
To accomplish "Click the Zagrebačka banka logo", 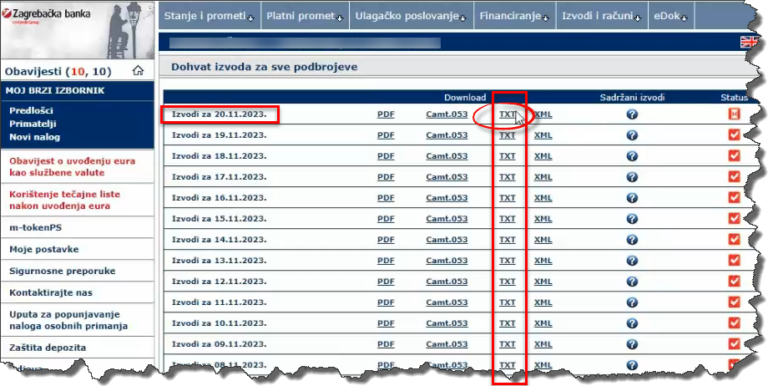I will pos(47,15).
